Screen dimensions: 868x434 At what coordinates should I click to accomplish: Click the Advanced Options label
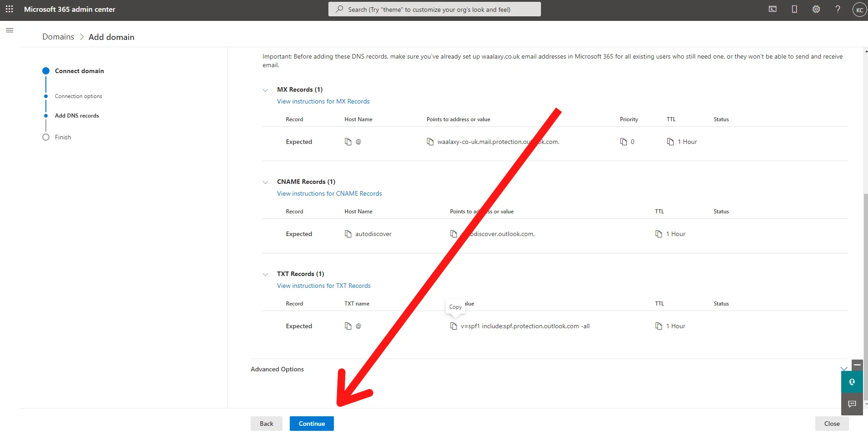(277, 369)
